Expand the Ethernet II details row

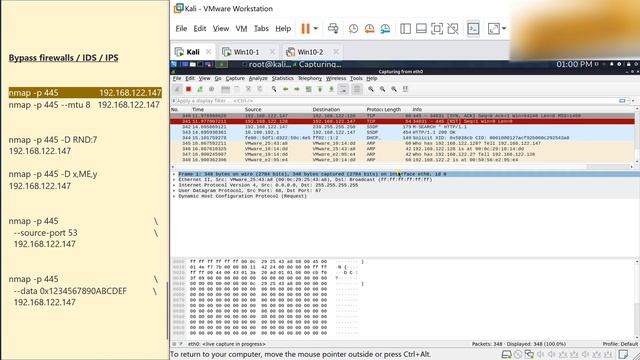[x=174, y=180]
